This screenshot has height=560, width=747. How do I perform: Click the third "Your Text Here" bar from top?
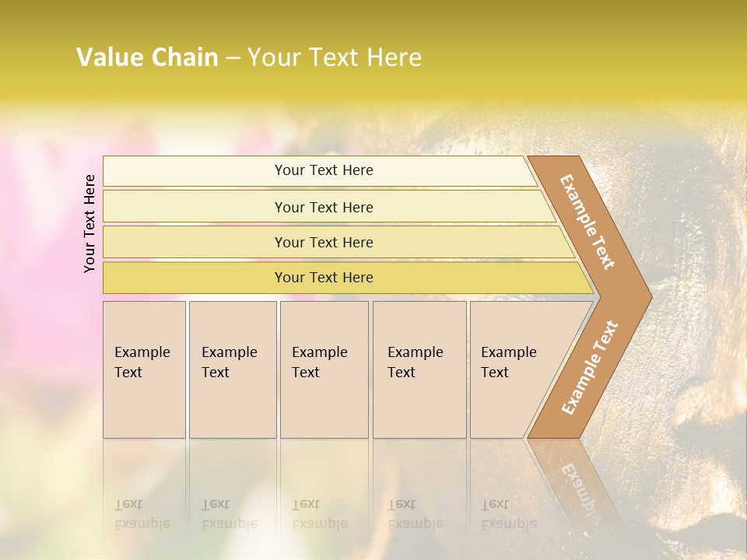tap(323, 242)
